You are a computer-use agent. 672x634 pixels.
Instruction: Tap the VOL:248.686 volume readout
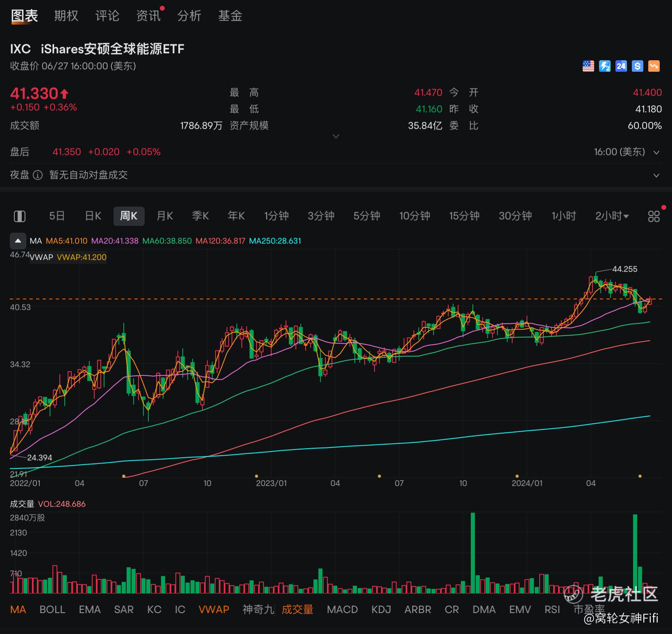click(x=61, y=504)
